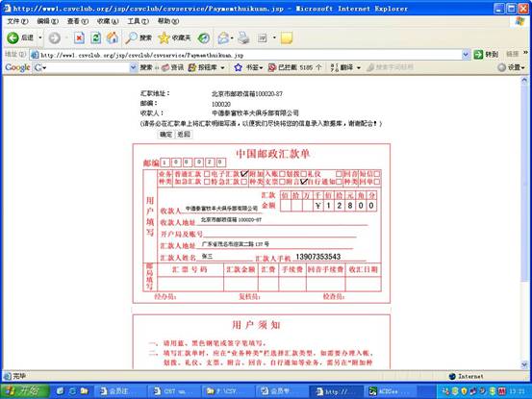532x399 pixels.
Task: Check the 回单 checkbox
Action: point(376,182)
